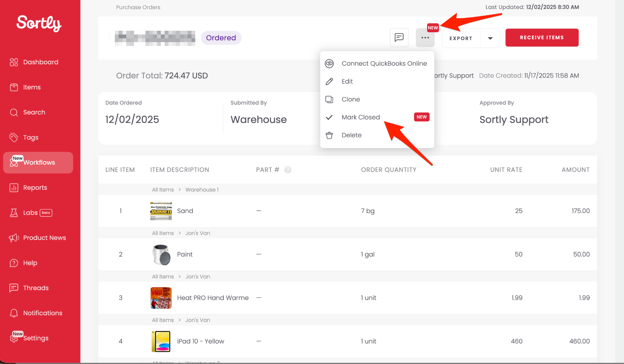The height and width of the screenshot is (364, 624).
Task: Go to Tags in sidebar
Action: 30,138
